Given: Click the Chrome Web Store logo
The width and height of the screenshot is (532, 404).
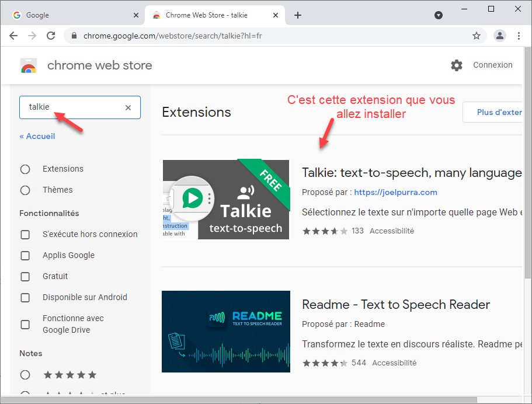Looking at the screenshot, I should click(x=29, y=65).
